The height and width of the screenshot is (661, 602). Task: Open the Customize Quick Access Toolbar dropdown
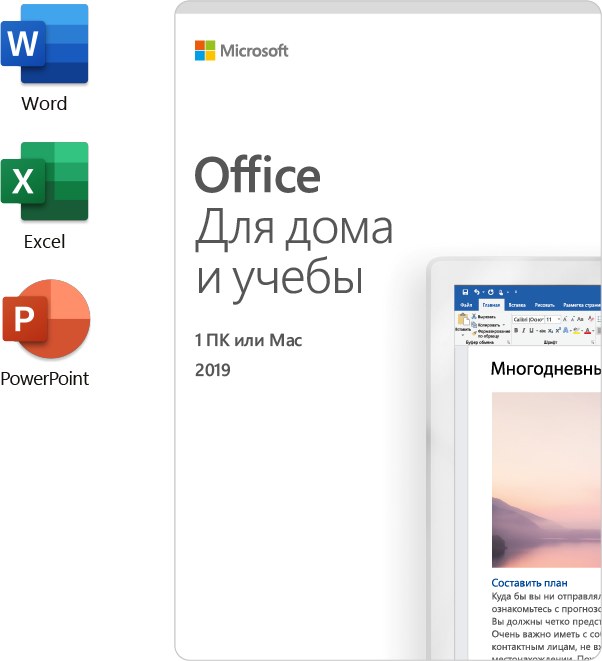pos(516,292)
